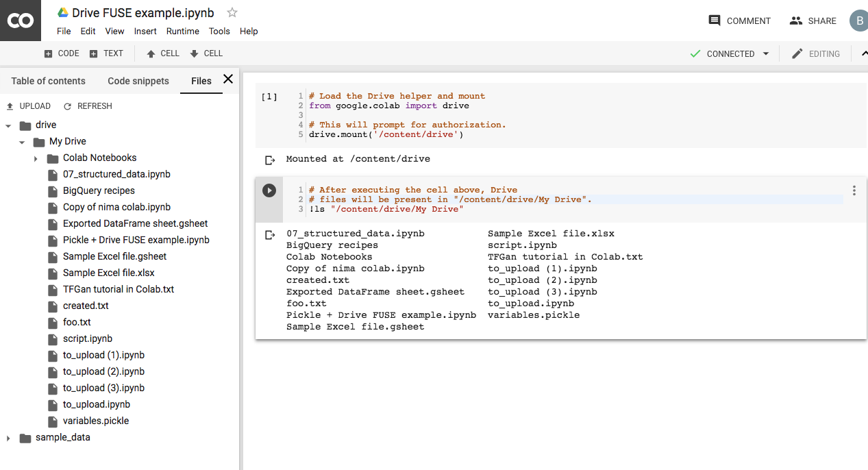Viewport: 868px width, 470px height.
Task: Click the file icon for script.ipynb
Action: [53, 339]
